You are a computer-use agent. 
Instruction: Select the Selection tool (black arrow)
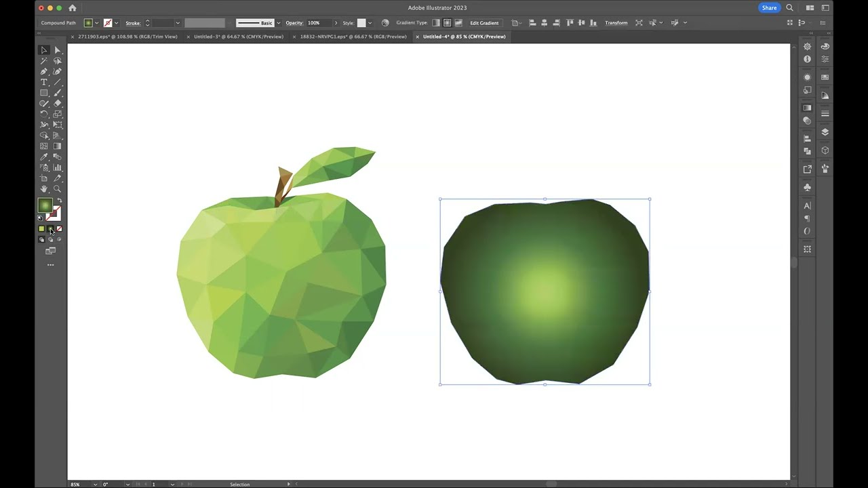tap(44, 49)
